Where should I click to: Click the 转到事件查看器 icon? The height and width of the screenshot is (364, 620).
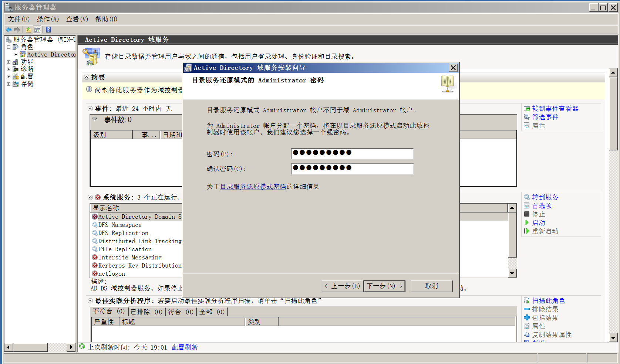[x=527, y=109]
